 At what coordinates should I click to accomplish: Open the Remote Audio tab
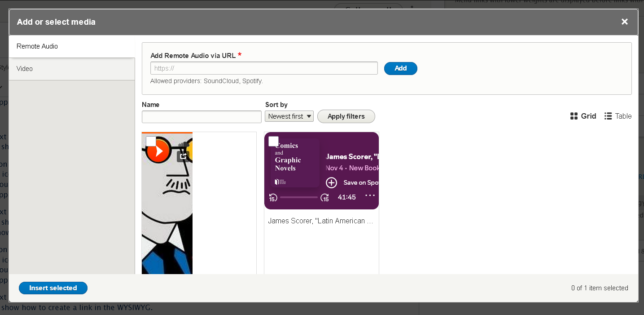pos(72,46)
